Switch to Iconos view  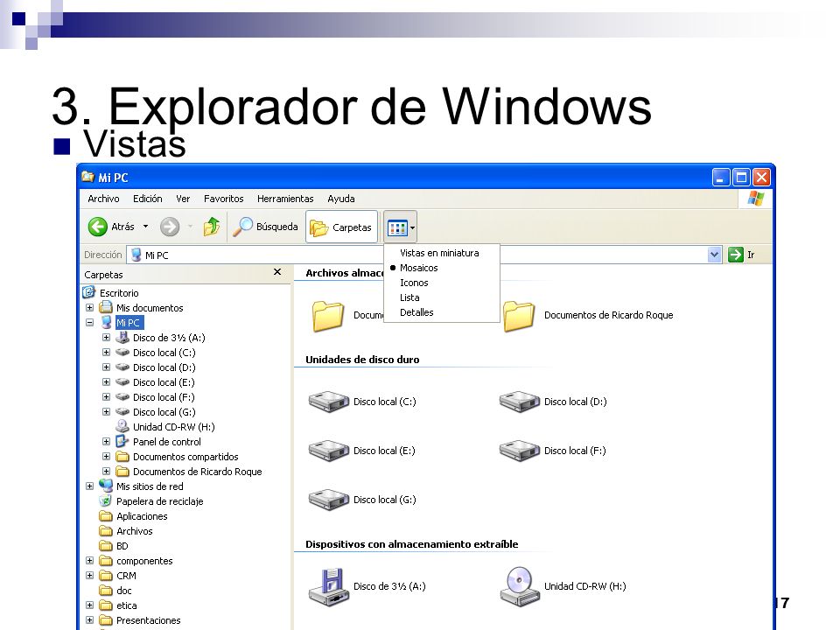click(414, 283)
